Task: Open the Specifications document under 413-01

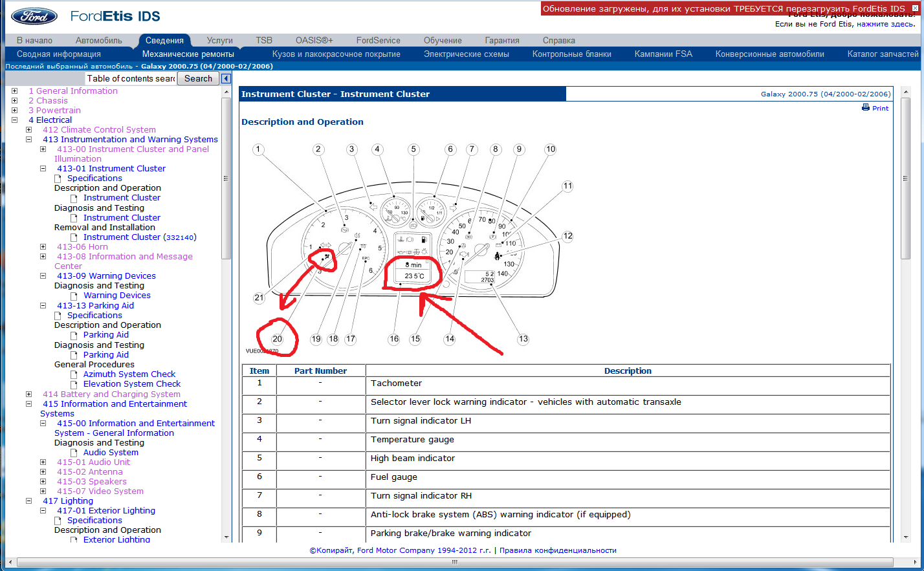Action: (x=94, y=178)
